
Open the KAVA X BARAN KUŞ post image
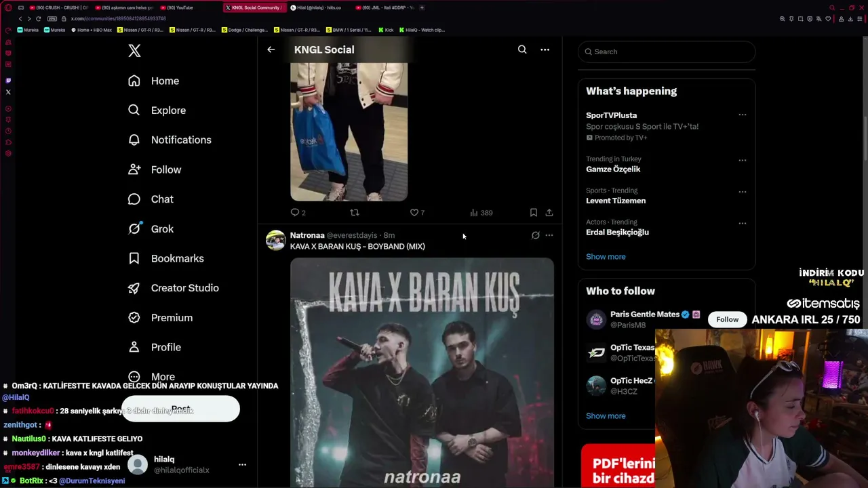coord(422,372)
